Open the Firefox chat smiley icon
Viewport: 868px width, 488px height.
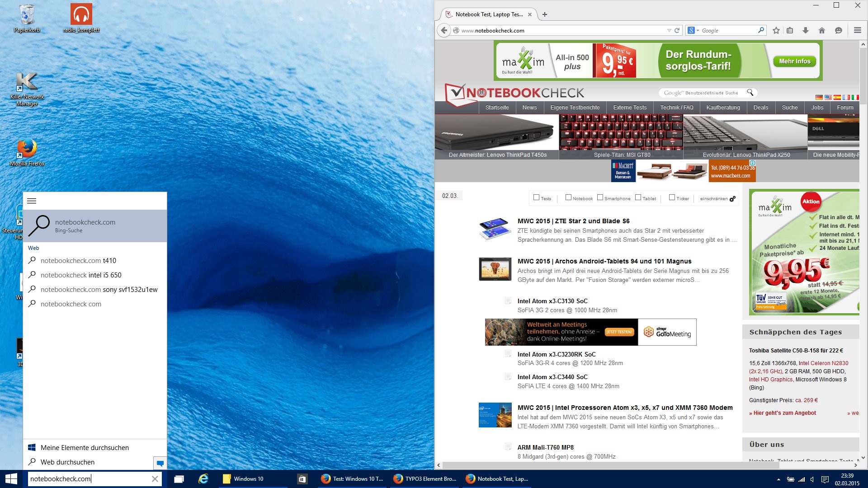pos(839,31)
